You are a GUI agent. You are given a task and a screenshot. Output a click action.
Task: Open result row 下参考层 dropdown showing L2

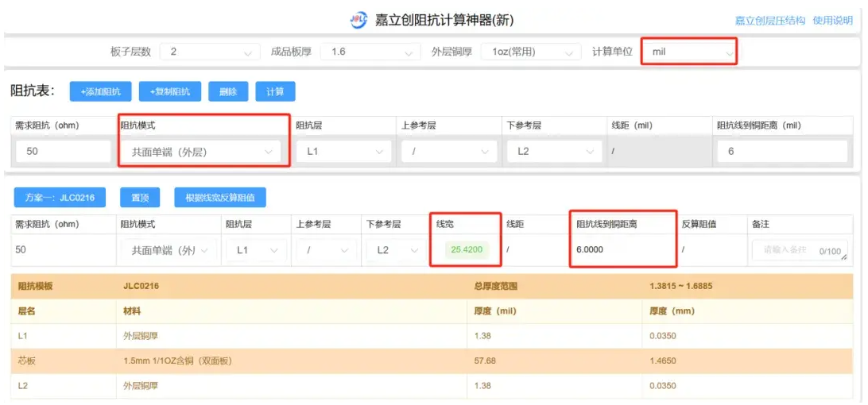(396, 250)
